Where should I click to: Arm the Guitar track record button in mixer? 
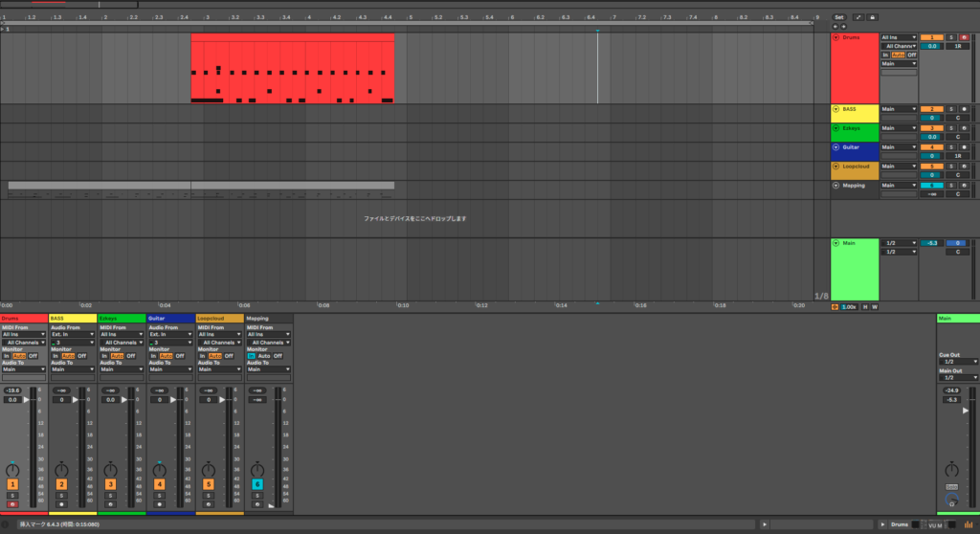(x=160, y=503)
